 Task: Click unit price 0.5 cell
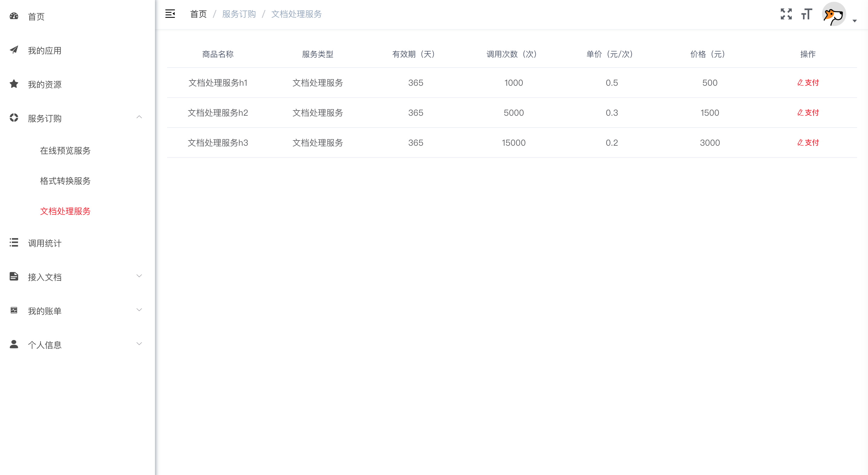[x=612, y=83]
